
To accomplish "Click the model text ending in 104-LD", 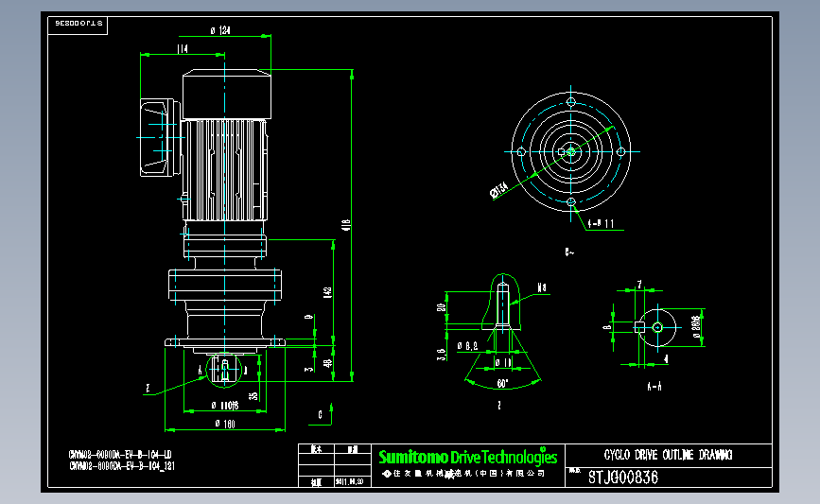I will coord(120,455).
